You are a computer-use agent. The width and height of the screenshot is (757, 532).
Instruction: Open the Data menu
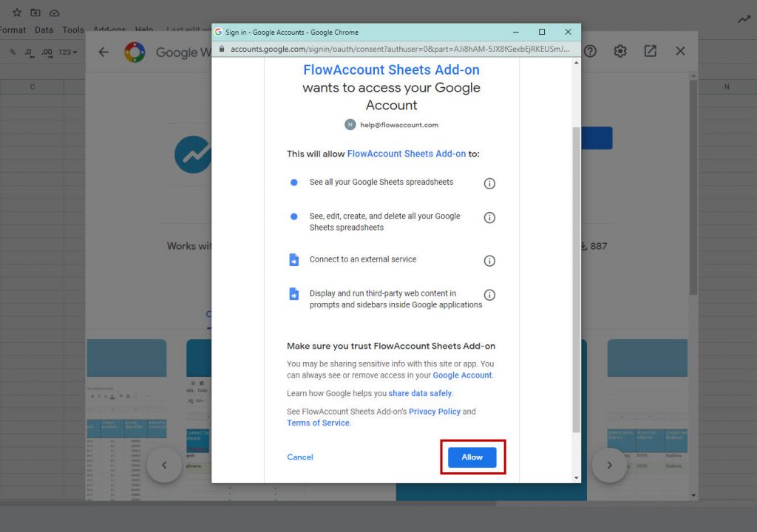pos(44,30)
